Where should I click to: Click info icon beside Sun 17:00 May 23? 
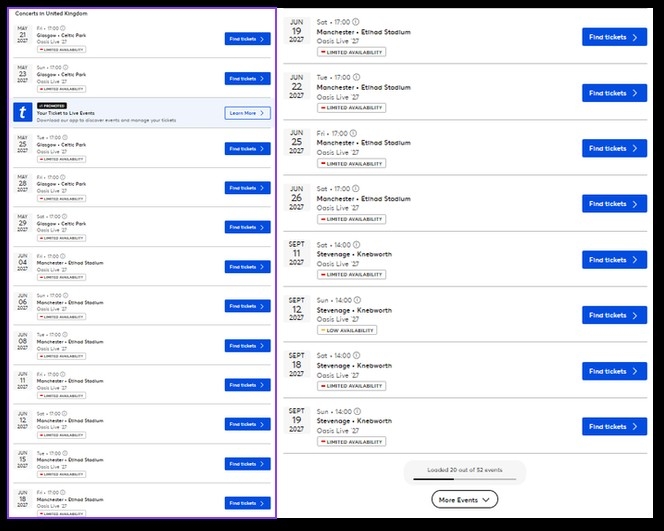pyautogui.click(x=66, y=67)
